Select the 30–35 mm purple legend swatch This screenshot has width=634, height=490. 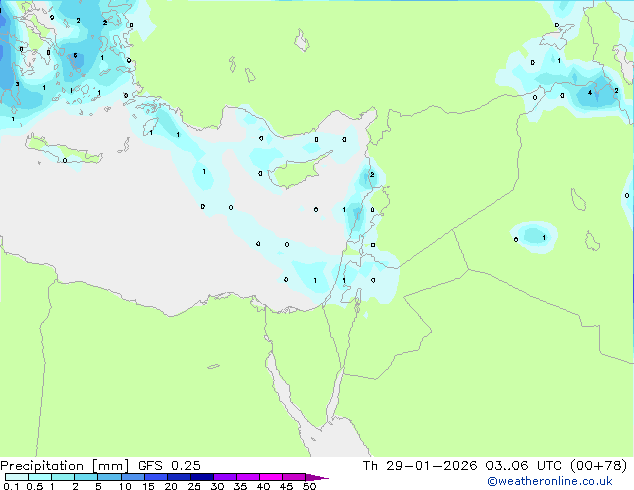tap(225, 477)
